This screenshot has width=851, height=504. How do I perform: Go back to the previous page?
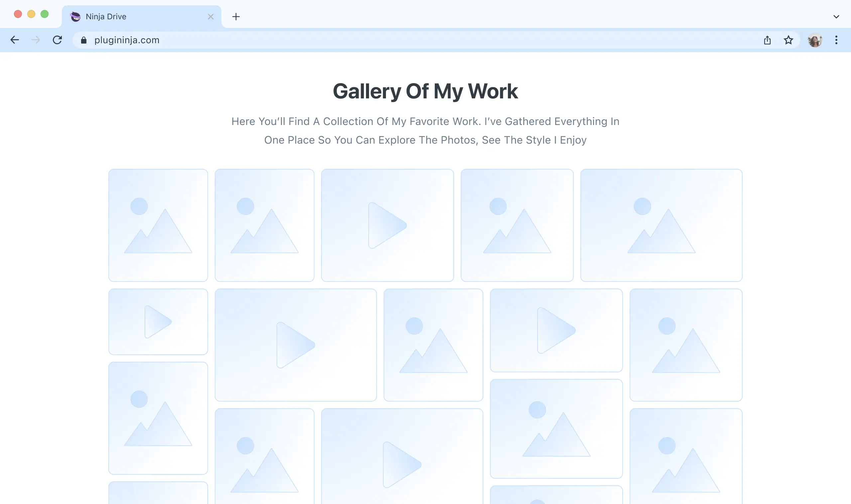coord(15,40)
